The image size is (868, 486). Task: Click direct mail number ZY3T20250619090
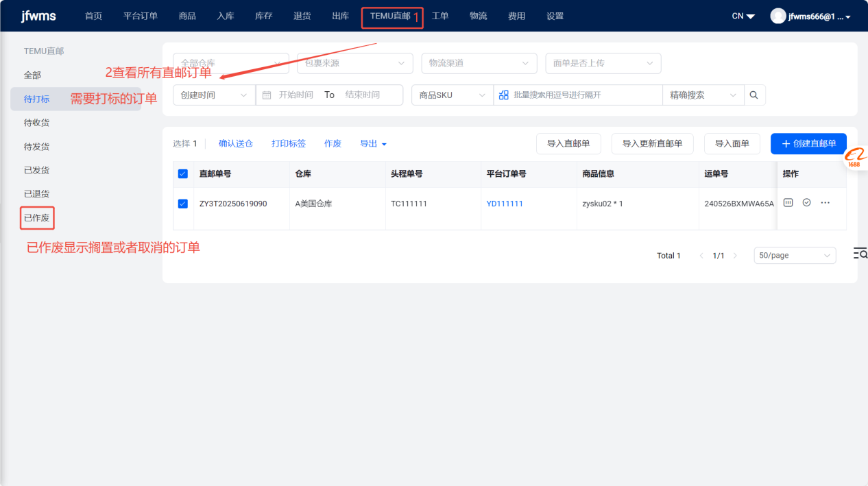(x=233, y=204)
